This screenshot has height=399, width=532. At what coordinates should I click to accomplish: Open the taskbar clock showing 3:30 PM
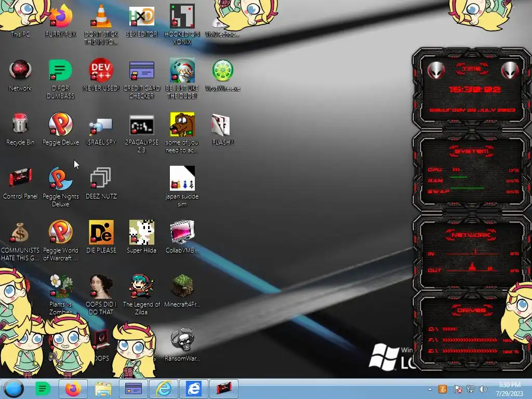[x=509, y=389]
